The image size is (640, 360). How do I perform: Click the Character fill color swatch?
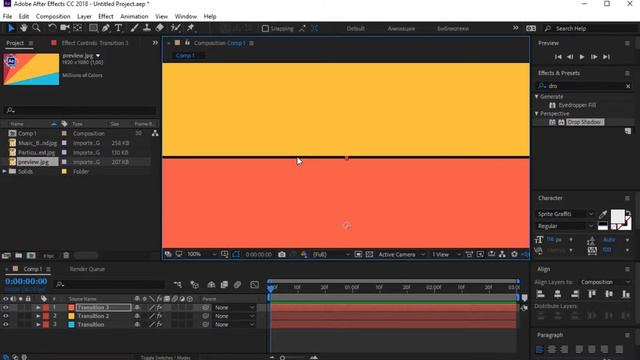tap(617, 216)
